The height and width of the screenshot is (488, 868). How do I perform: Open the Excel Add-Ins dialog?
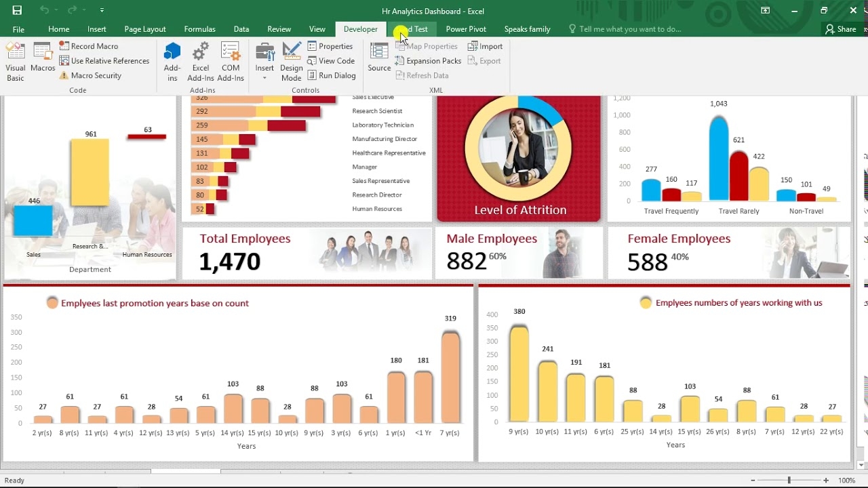(x=201, y=61)
